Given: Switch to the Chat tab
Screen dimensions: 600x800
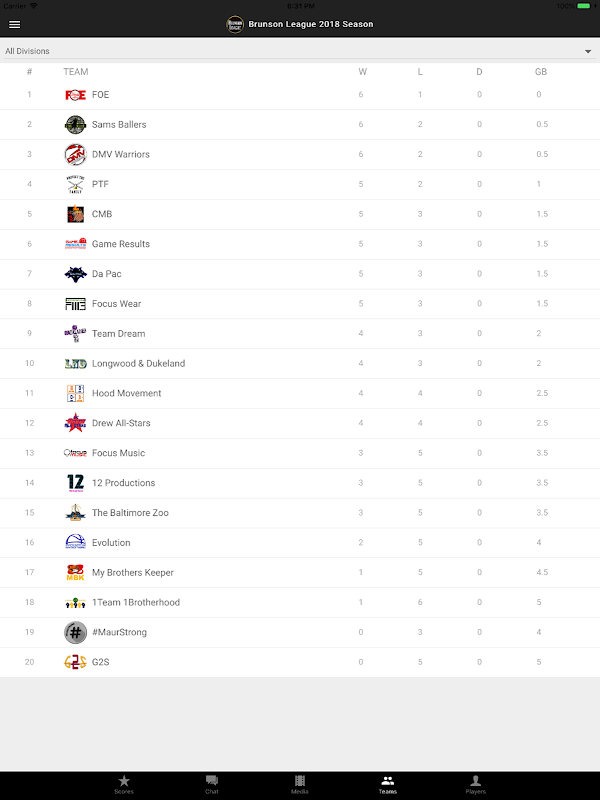Looking at the screenshot, I should 212,784.
